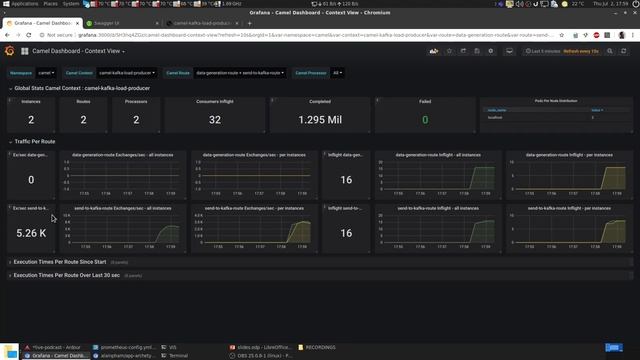
Task: Open the Camel Processor All dropdown
Action: point(337,73)
